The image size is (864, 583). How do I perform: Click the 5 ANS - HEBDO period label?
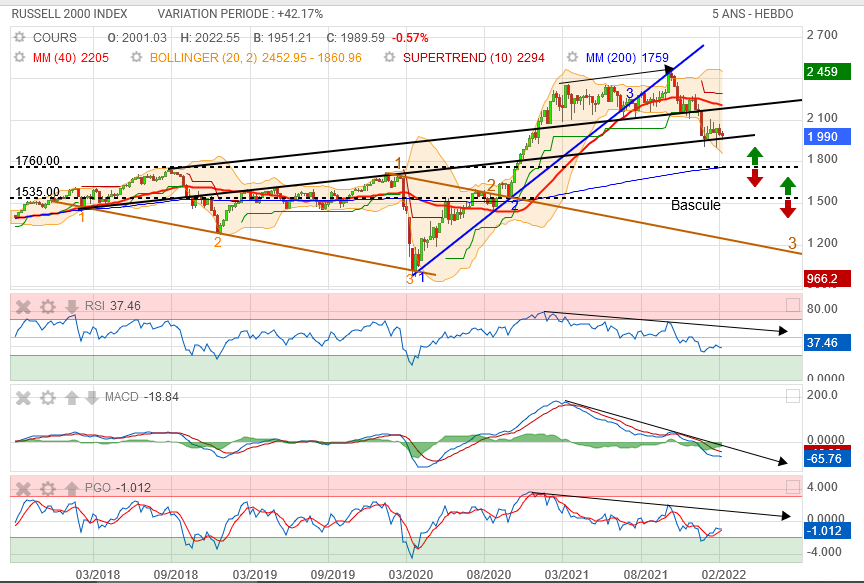point(753,14)
